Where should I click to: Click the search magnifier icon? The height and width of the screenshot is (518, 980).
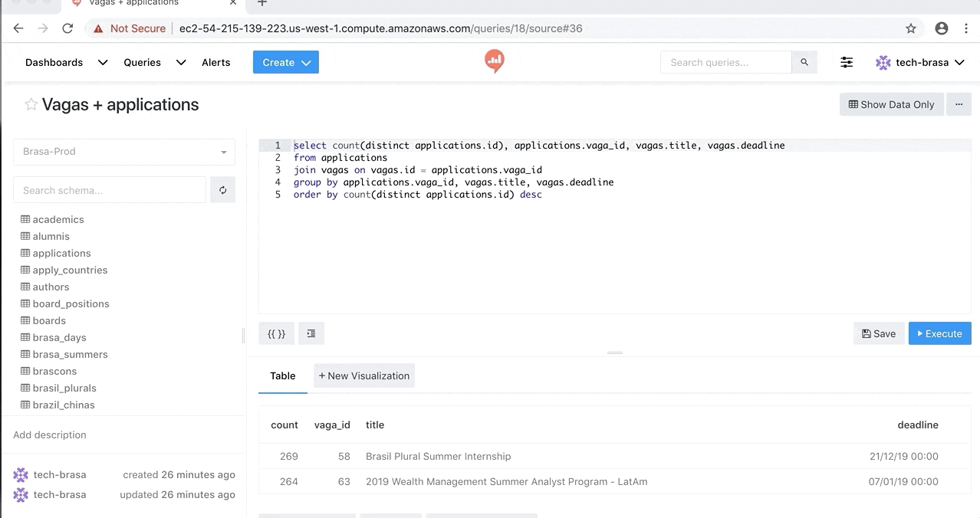[x=804, y=62]
